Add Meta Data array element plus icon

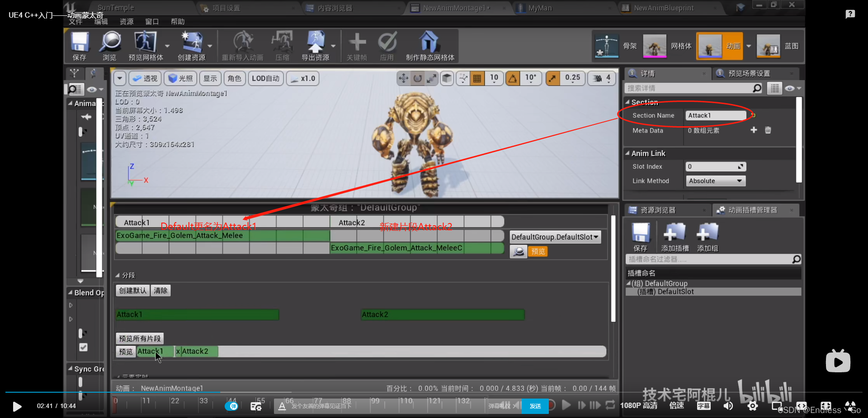tap(754, 130)
